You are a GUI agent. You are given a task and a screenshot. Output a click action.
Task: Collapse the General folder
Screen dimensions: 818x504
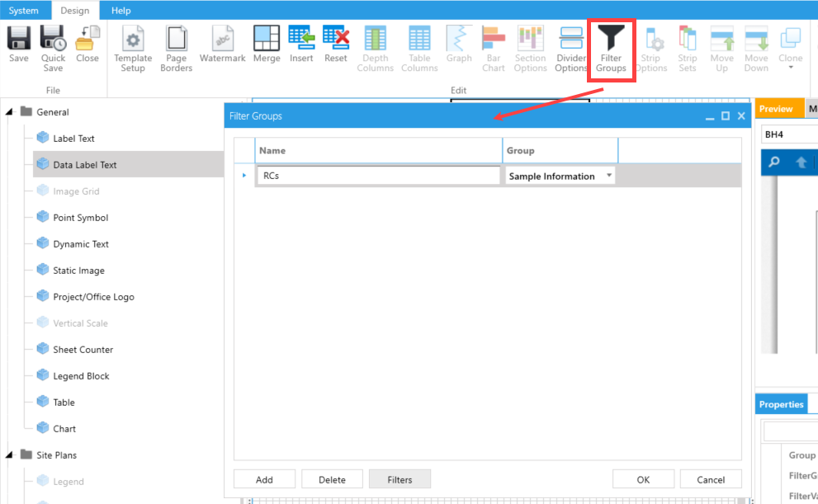pyautogui.click(x=9, y=112)
